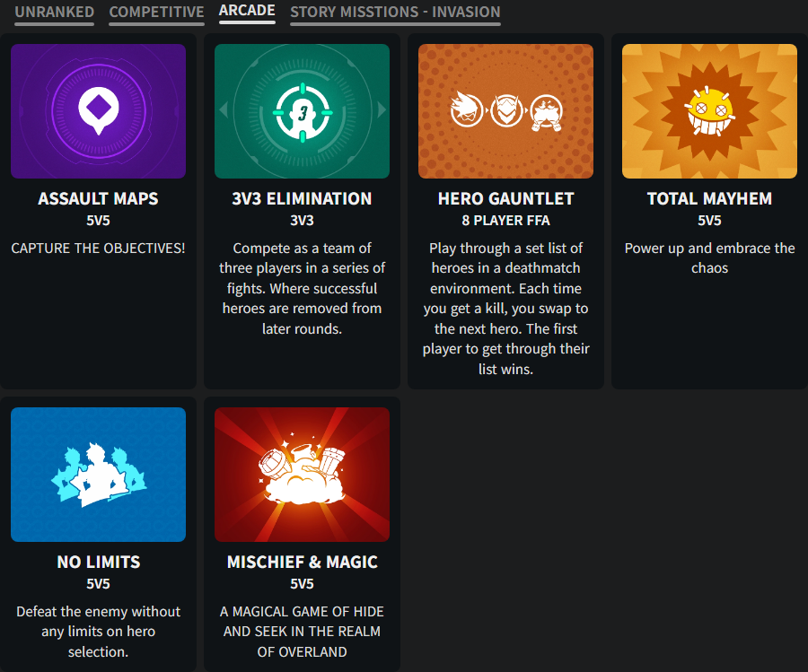Image resolution: width=808 pixels, height=672 pixels.
Task: Click the 3v3 Elimination crosshair icon
Action: (303, 112)
